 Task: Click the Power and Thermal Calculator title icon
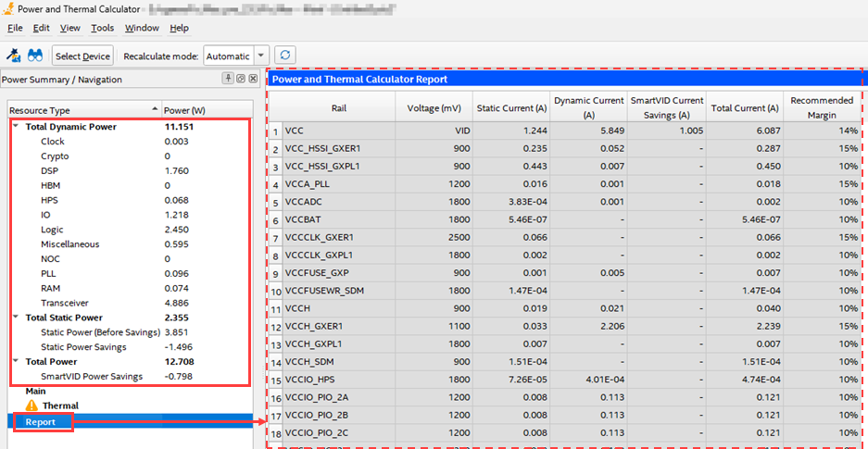pos(9,9)
